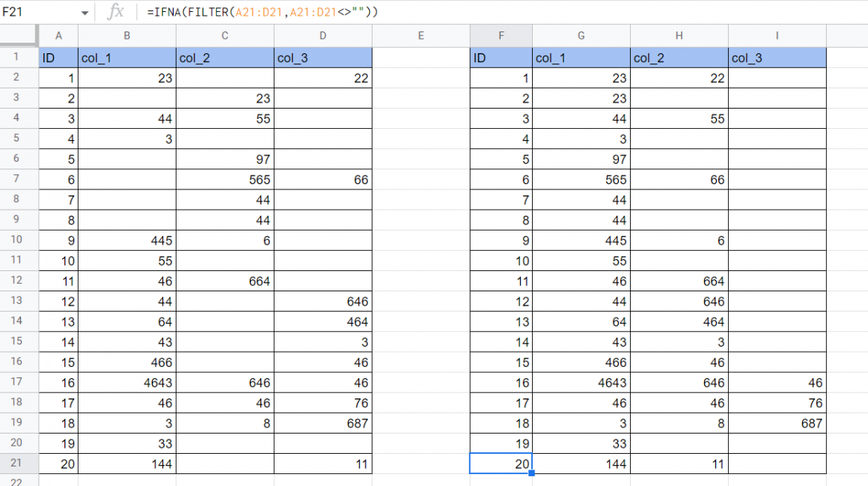Select column A header
Viewport: 868px width, 486px height.
pyautogui.click(x=58, y=35)
